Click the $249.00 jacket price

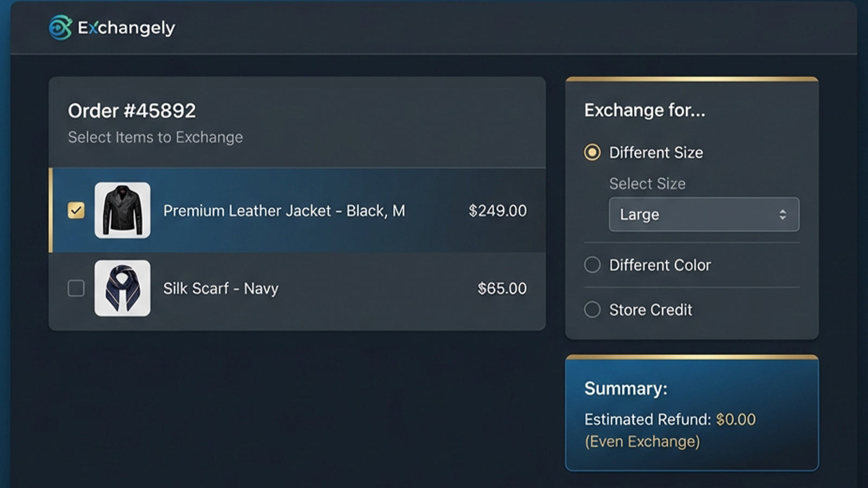498,211
